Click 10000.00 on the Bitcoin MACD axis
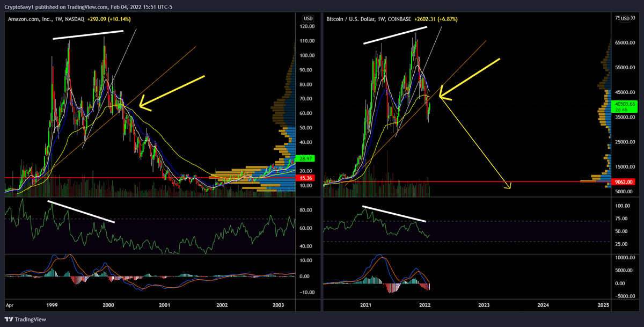Viewport: 644px width, 327px height. point(626,258)
